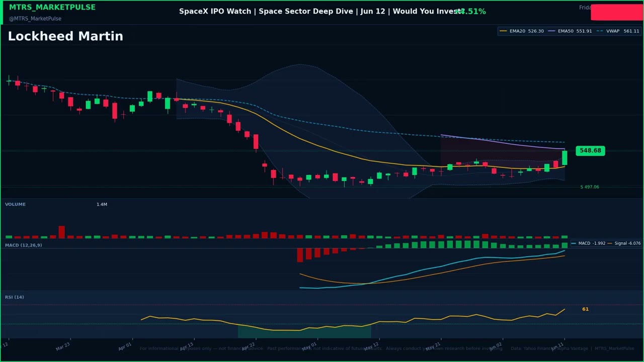This screenshot has width=644, height=362.
Task: Click the Jun 02 date axis label
Action: pyautogui.click(x=496, y=346)
